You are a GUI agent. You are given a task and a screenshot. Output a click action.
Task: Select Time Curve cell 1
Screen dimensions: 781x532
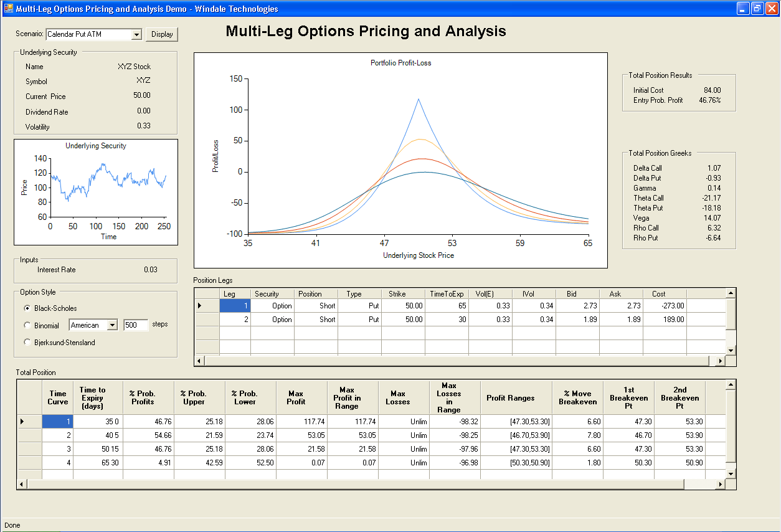click(x=58, y=422)
